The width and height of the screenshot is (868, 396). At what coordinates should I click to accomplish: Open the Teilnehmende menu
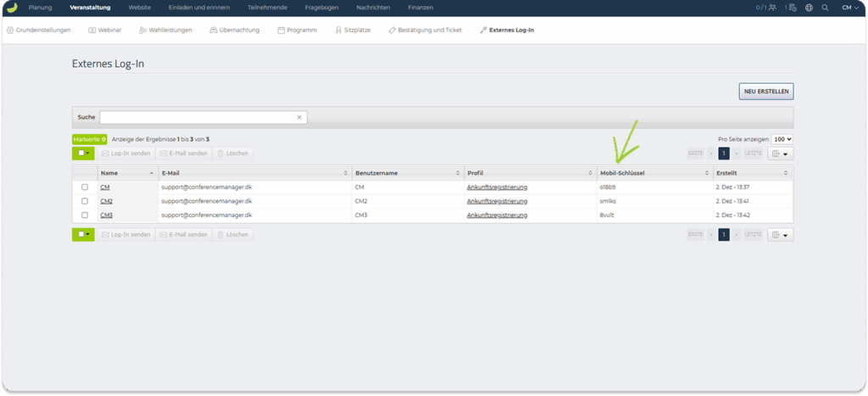point(266,8)
